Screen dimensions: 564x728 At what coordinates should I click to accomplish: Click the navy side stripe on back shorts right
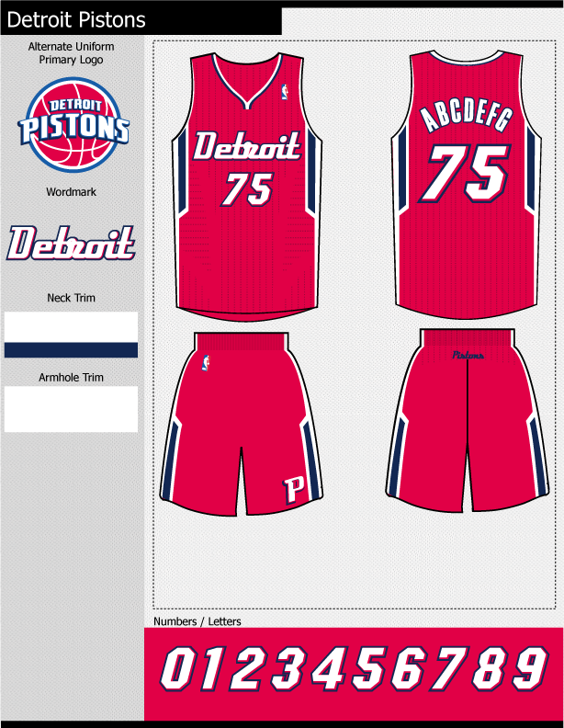pos(538,457)
